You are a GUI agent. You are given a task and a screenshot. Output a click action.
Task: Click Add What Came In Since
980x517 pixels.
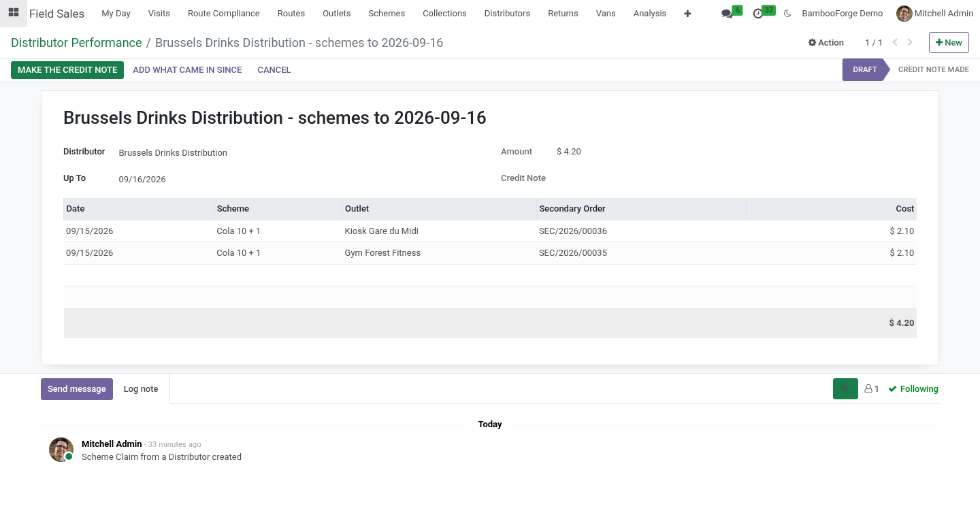pyautogui.click(x=187, y=70)
